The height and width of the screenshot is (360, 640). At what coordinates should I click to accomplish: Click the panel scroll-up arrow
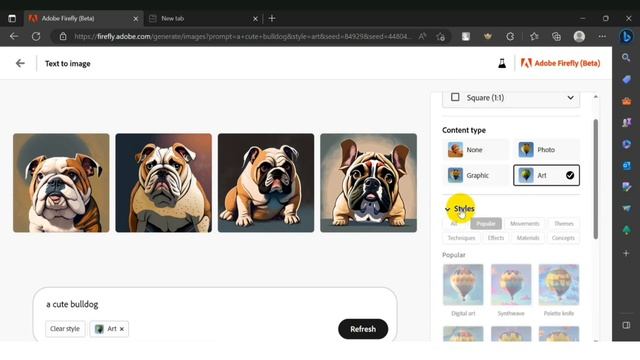coord(596,97)
